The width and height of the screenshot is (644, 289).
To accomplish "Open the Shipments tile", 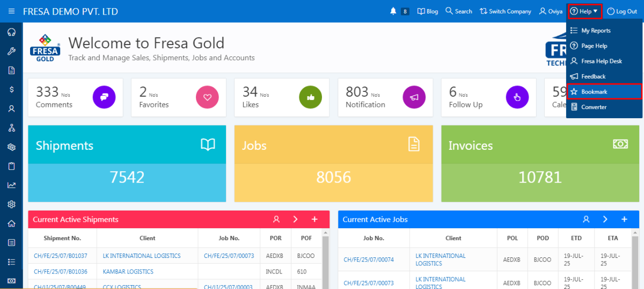I will coord(127,163).
